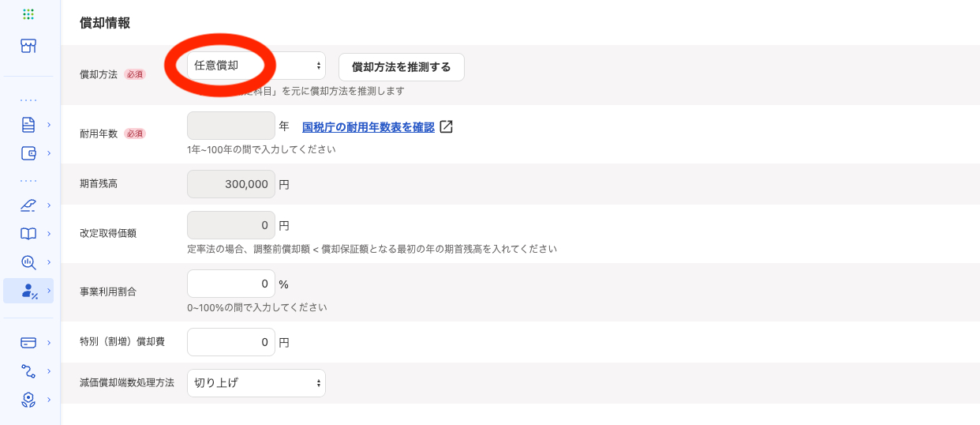The height and width of the screenshot is (425, 980).
Task: Click the pen signature sidebar icon
Action: click(28, 205)
